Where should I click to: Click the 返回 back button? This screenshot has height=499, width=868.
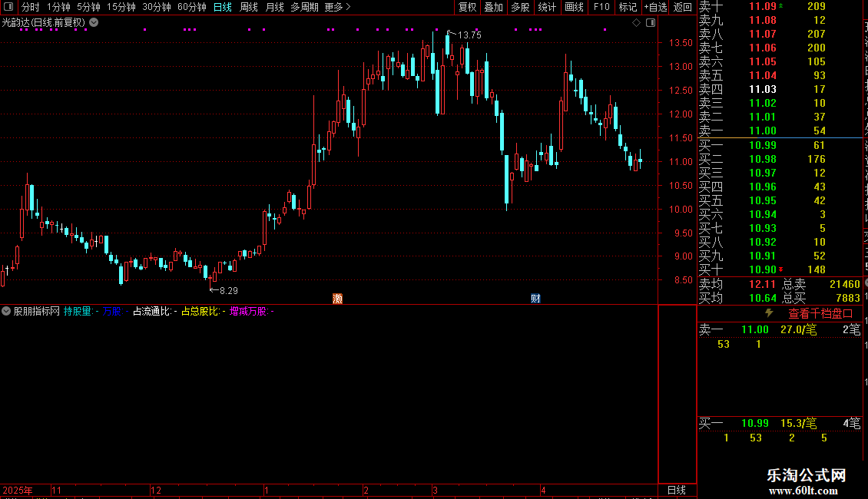pyautogui.click(x=683, y=7)
